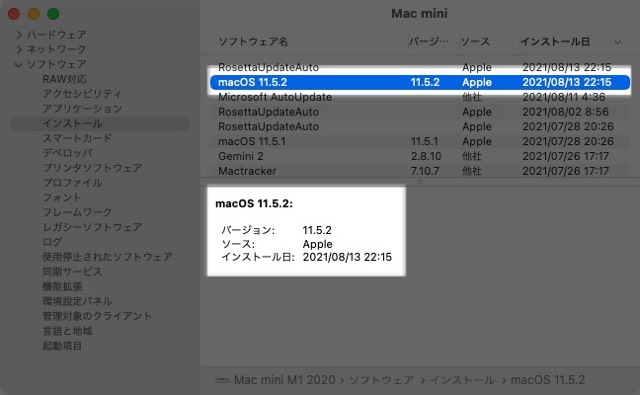Click Mac mini M1 2020 in path bar

point(284,380)
